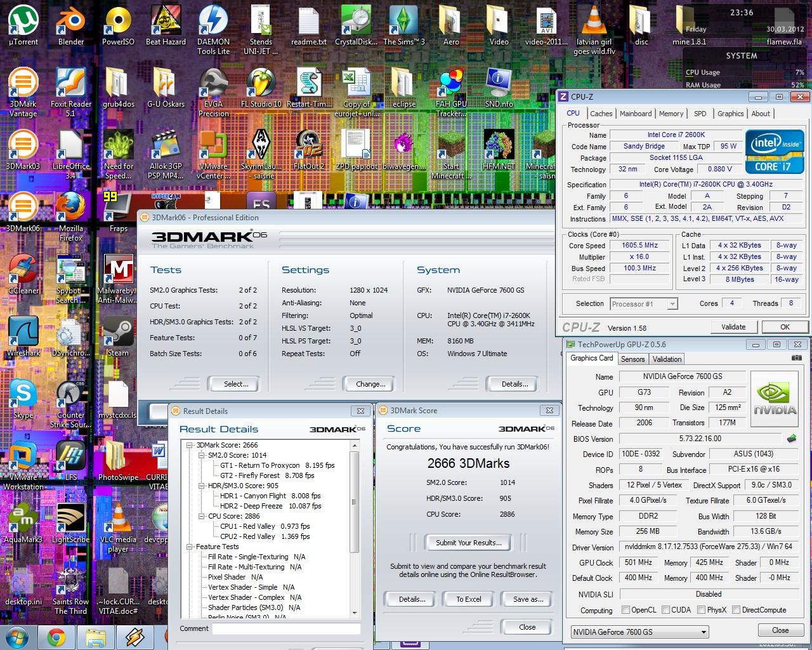Open The Sims 3 shortcut
Viewport: 812px width, 650px height.
click(403, 26)
